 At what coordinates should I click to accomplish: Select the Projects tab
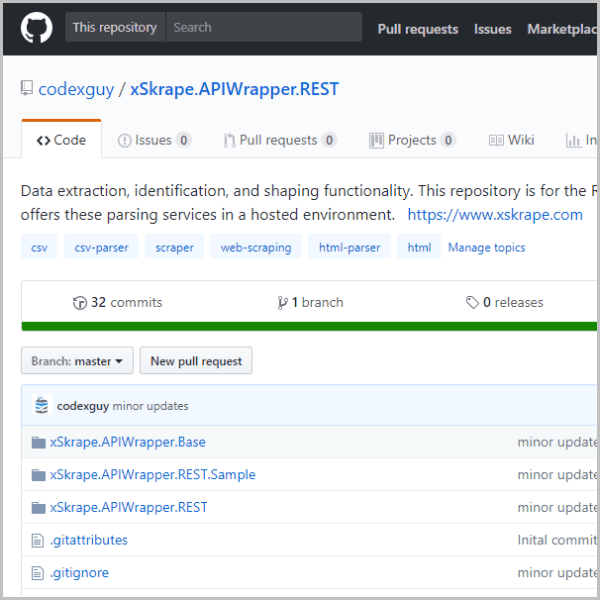pyautogui.click(x=412, y=140)
